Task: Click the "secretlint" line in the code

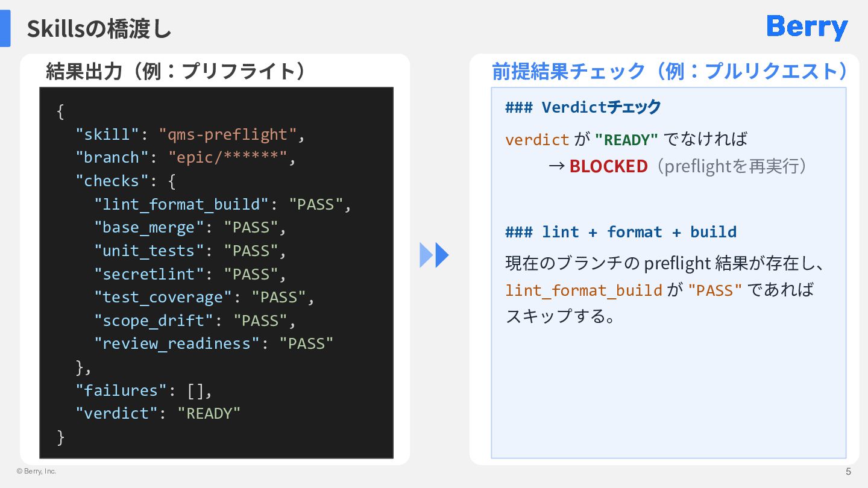Action: point(190,274)
